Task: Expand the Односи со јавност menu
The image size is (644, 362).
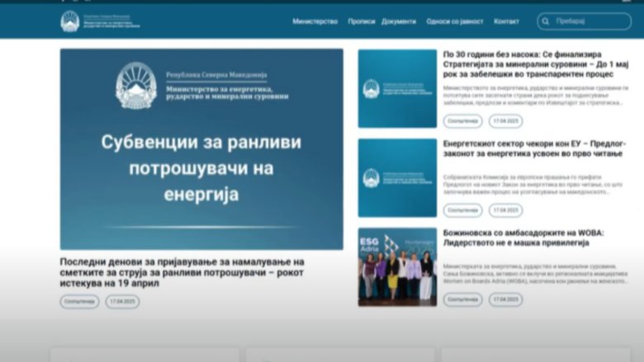Action: coord(454,21)
